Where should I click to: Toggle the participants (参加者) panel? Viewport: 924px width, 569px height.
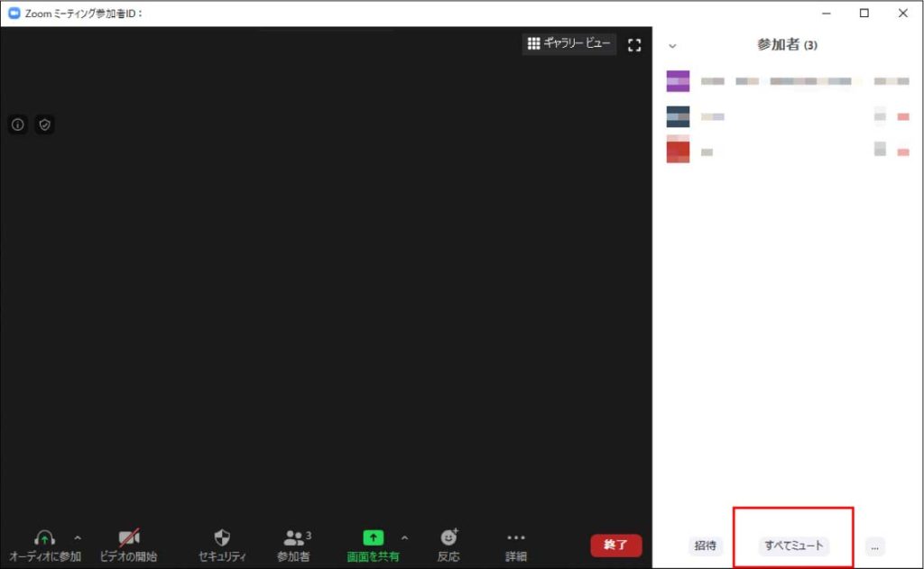(294, 545)
